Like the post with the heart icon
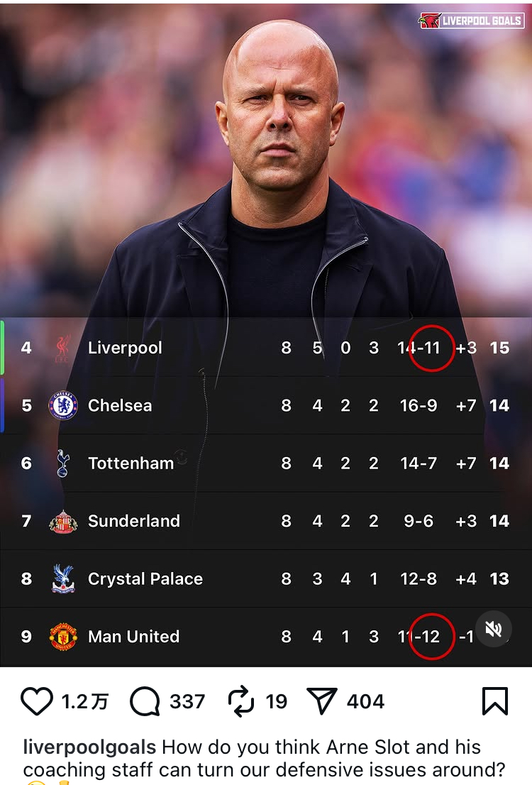This screenshot has width=532, height=785. pyautogui.click(x=37, y=702)
